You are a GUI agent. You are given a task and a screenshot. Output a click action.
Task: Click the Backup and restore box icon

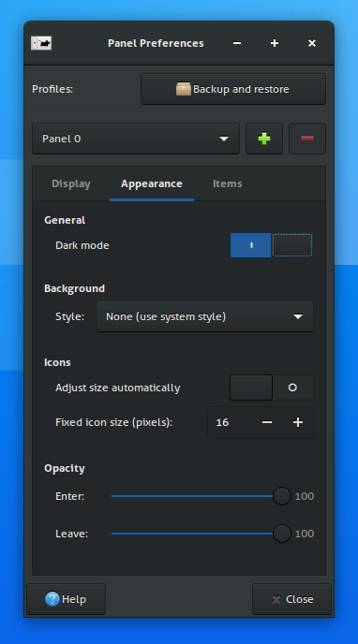pyautogui.click(x=184, y=89)
